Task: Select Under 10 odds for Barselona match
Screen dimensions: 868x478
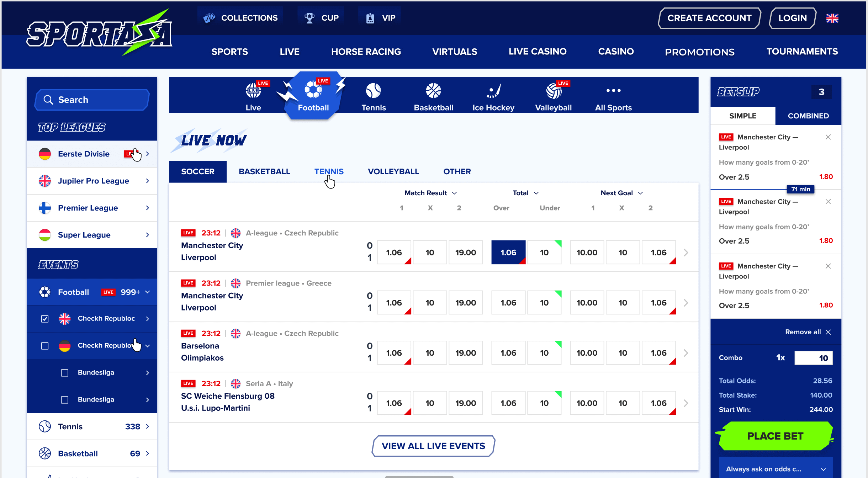Action: (544, 353)
